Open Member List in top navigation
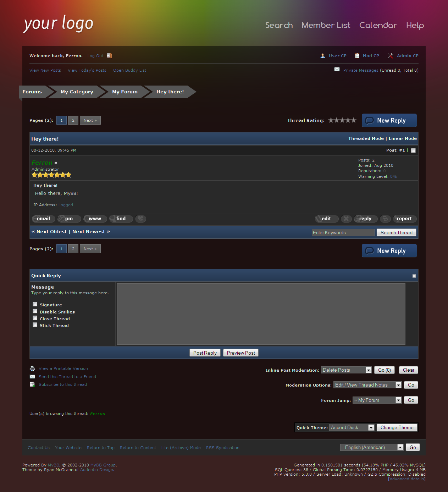Viewport: 448px width, 492px height. (x=326, y=25)
